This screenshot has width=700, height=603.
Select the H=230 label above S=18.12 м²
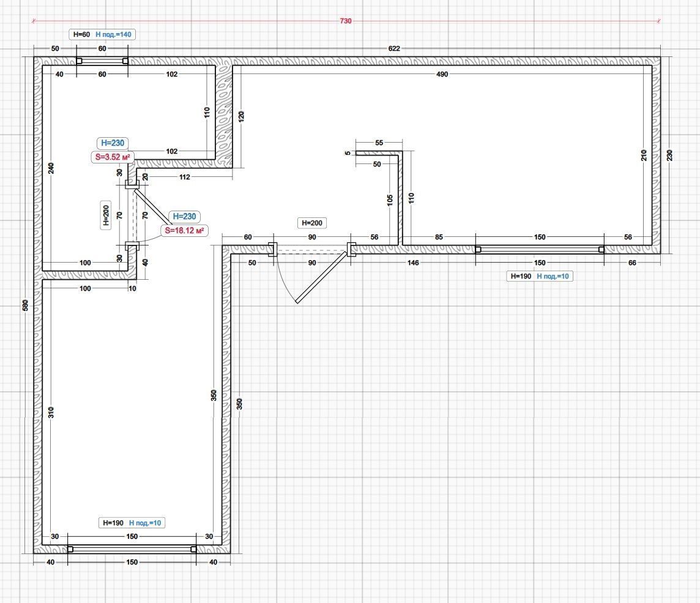coord(184,217)
